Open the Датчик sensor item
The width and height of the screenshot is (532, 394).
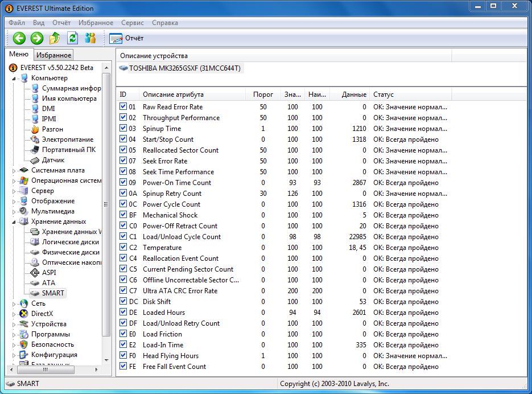click(53, 160)
